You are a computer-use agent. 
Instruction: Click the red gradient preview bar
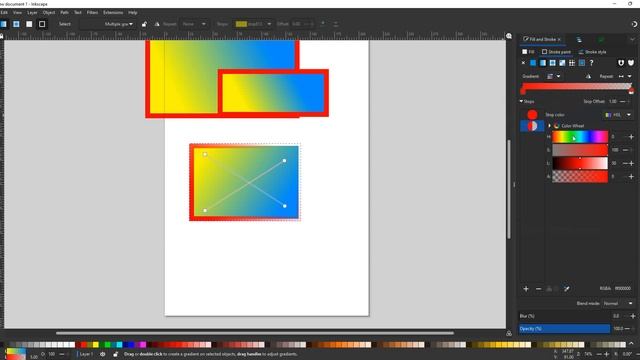(x=577, y=86)
